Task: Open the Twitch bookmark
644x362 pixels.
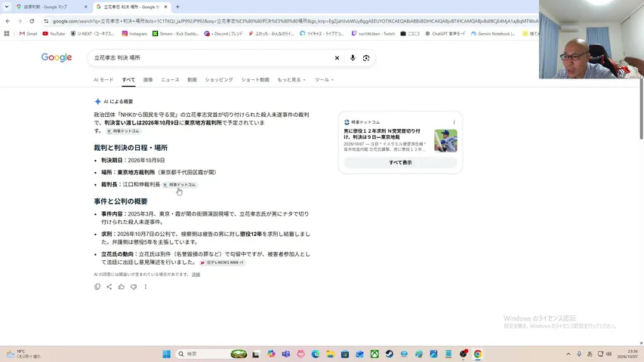Action: [x=373, y=34]
